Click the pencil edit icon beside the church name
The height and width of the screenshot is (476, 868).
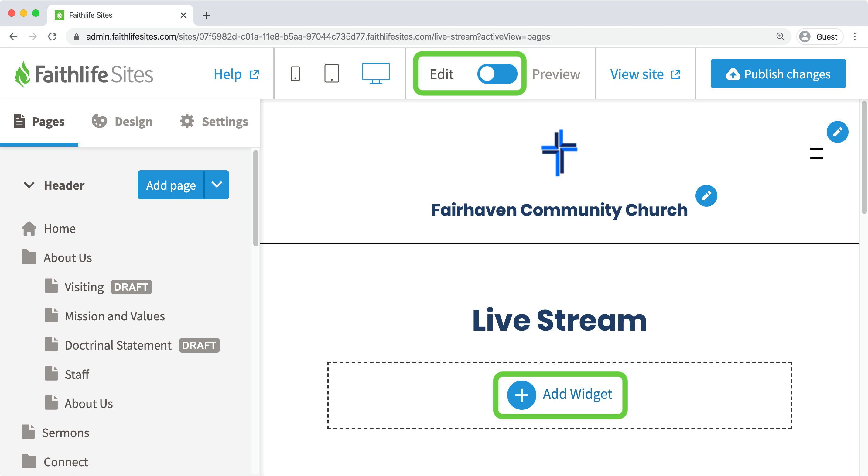pyautogui.click(x=706, y=196)
